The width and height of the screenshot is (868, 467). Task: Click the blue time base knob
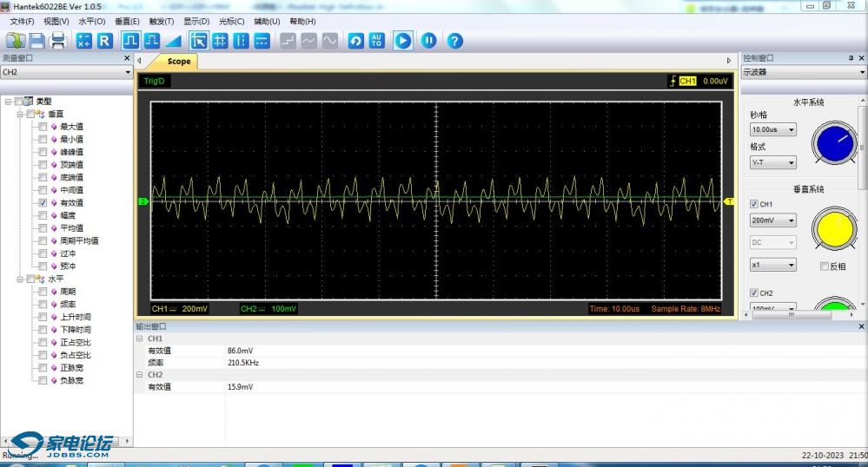[835, 143]
